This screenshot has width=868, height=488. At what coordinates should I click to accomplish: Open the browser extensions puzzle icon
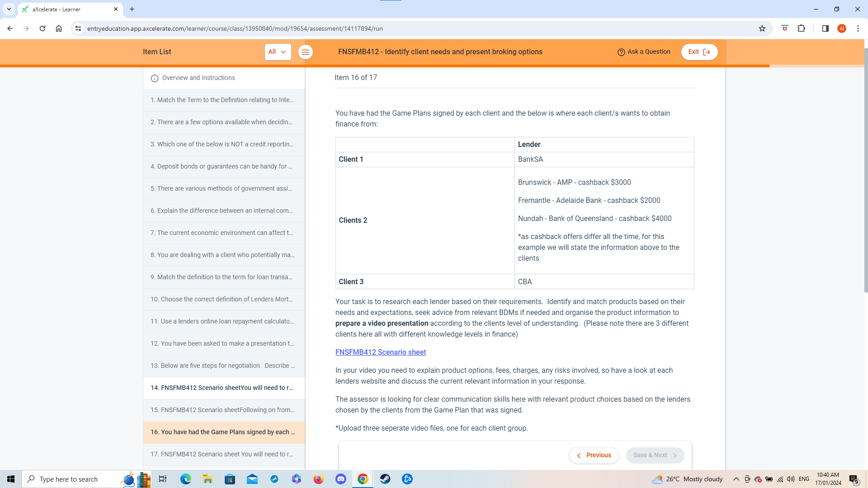click(x=802, y=28)
